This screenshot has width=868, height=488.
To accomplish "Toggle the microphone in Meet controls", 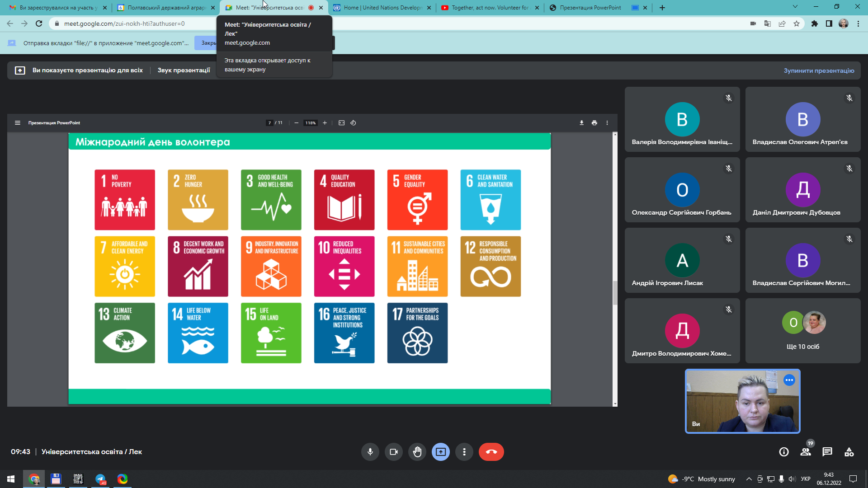I will 370,452.
